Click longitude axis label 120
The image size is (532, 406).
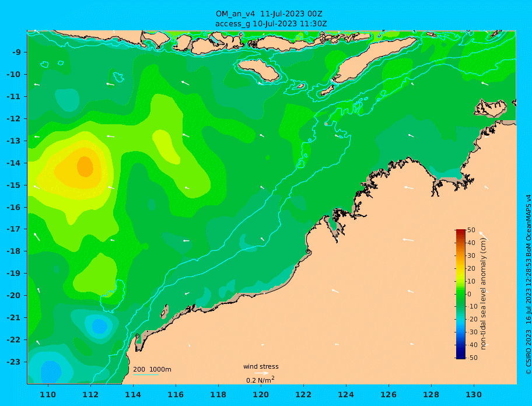261,395
